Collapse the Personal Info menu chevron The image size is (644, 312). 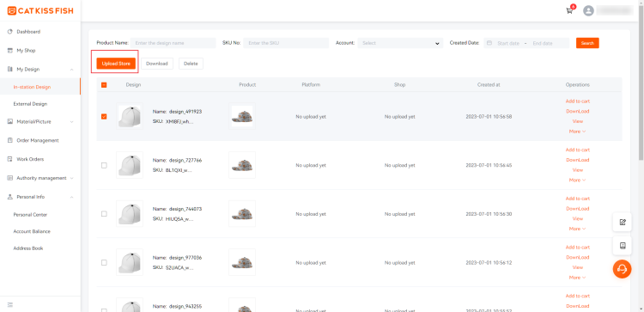click(72, 198)
